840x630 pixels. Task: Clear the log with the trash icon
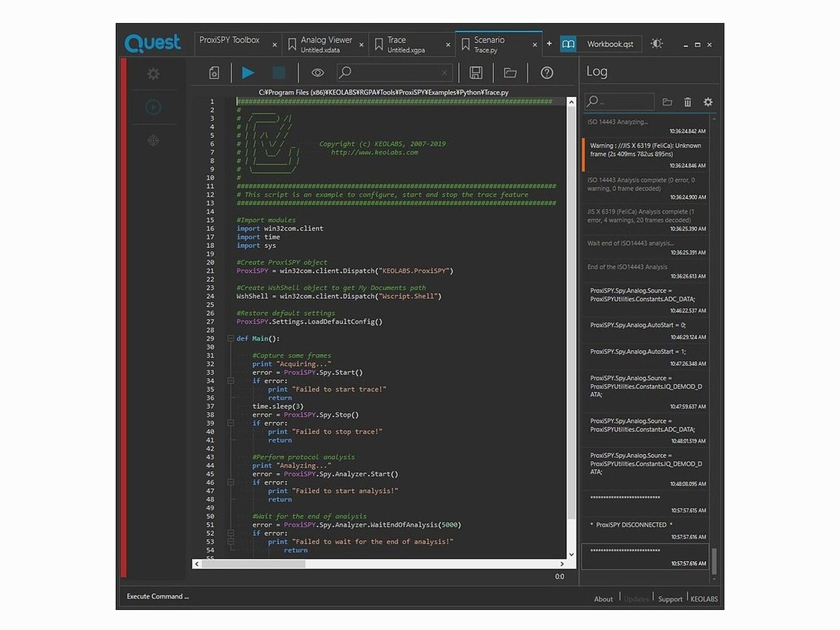pyautogui.click(x=688, y=102)
